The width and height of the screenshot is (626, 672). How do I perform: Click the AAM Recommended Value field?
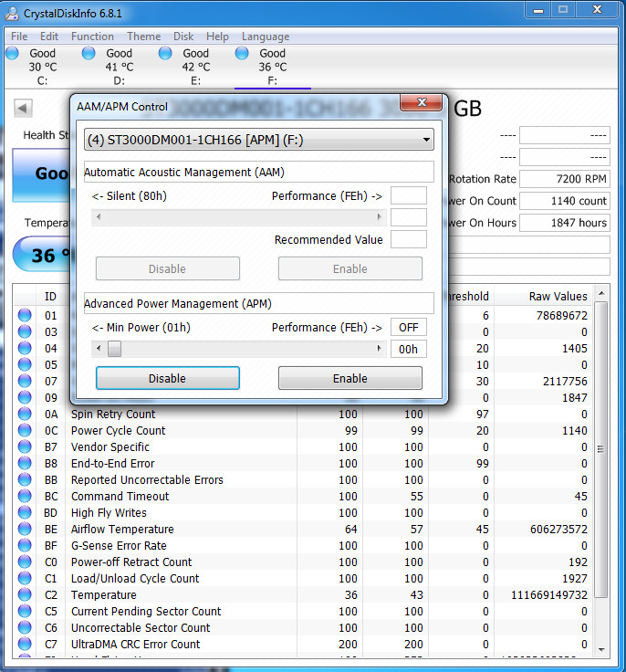click(x=408, y=239)
